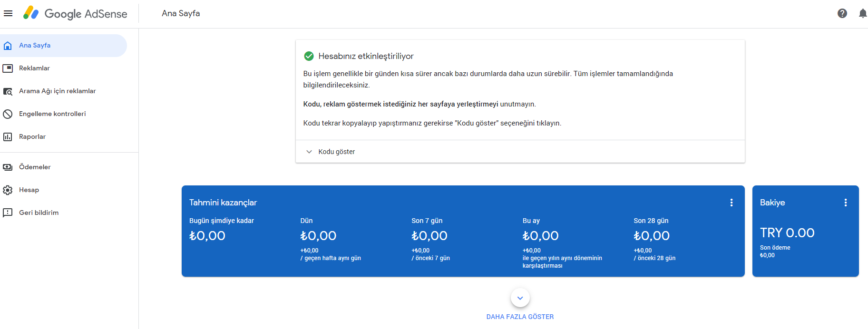Open the notifications bell
This screenshot has width=868, height=329.
(x=862, y=13)
